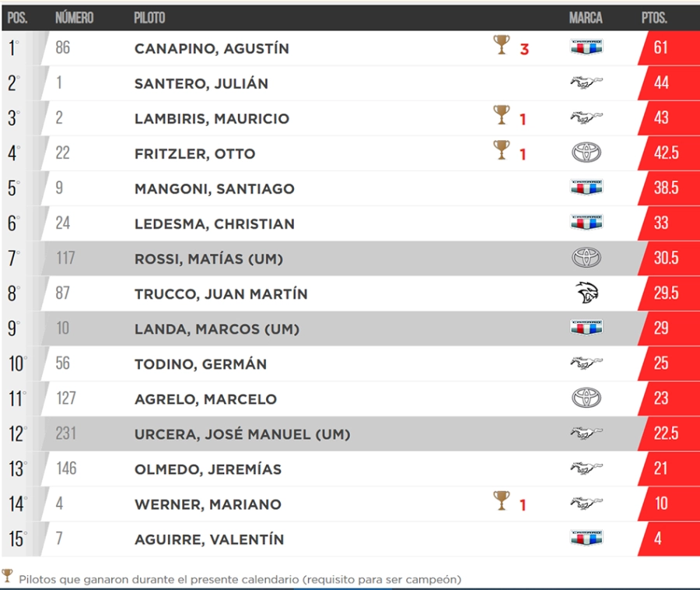
Task: Select driver Urcera, José Manuel (UM)
Action: click(242, 434)
